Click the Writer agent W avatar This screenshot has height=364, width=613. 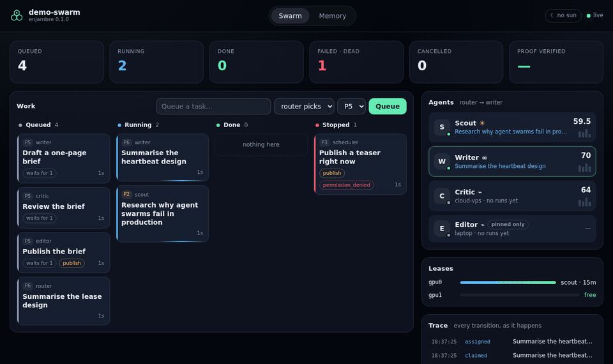(x=442, y=162)
